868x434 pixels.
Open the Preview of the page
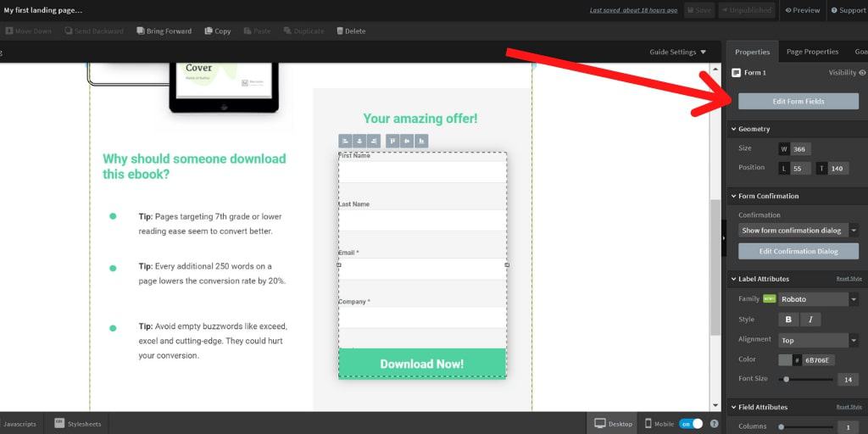[802, 10]
